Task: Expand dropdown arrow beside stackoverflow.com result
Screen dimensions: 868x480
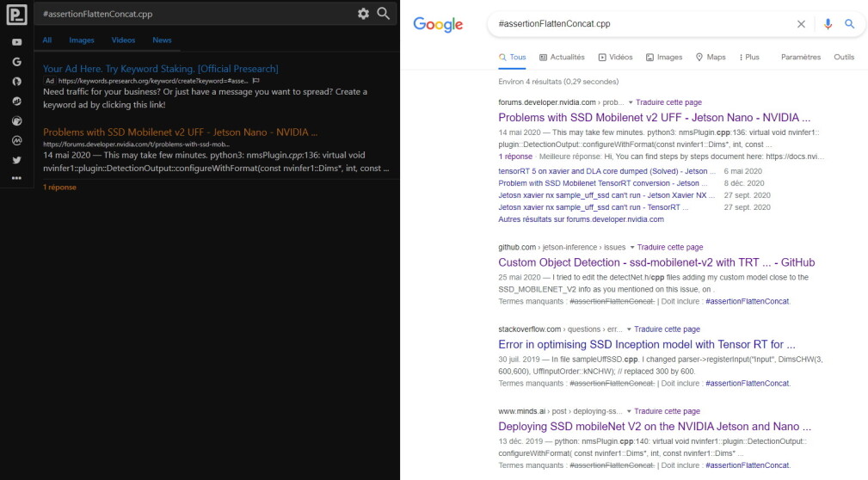Action: (x=629, y=329)
